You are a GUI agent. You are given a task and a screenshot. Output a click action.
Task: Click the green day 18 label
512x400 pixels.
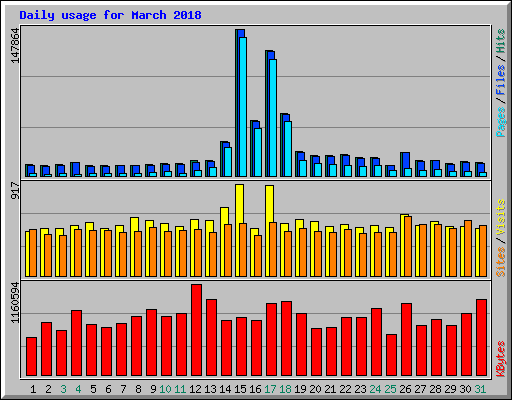coord(285,389)
